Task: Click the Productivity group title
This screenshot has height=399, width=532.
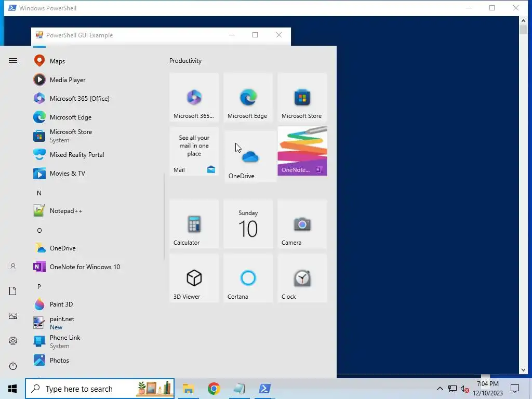Action: coord(185,61)
